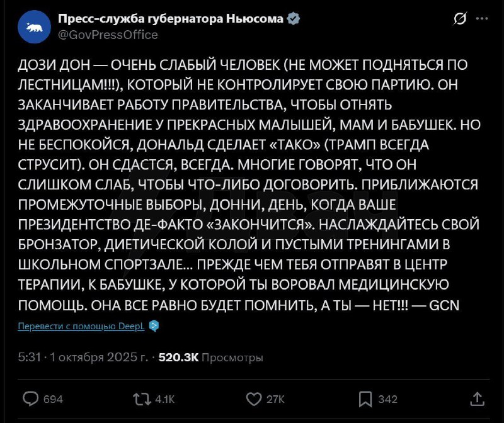
Task: Open the @GovPressOffice handle
Action: (x=108, y=35)
